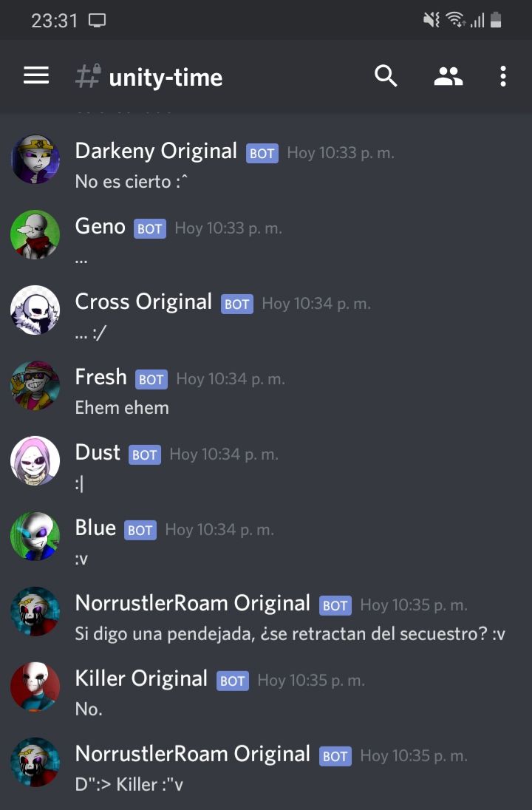Show the member list icon
Screen dimensions: 532x810
448,76
